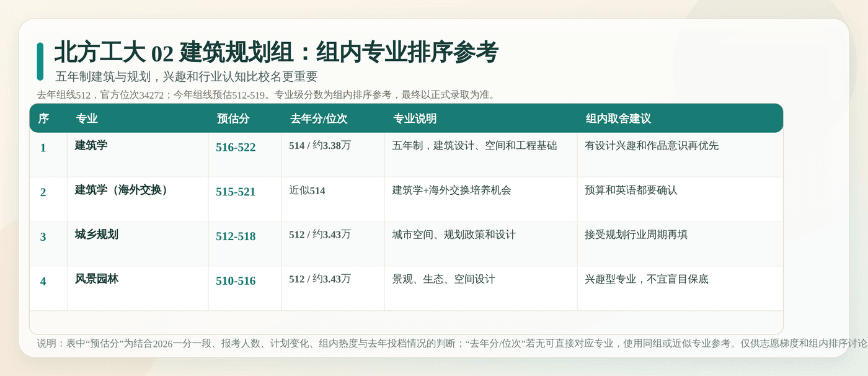This screenshot has width=868, height=376.
Task: Click the note line 去年组线512
Action: click(64, 95)
